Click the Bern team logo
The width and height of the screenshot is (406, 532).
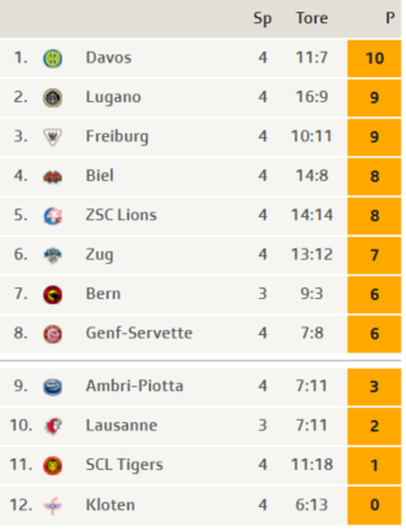[x=52, y=295]
